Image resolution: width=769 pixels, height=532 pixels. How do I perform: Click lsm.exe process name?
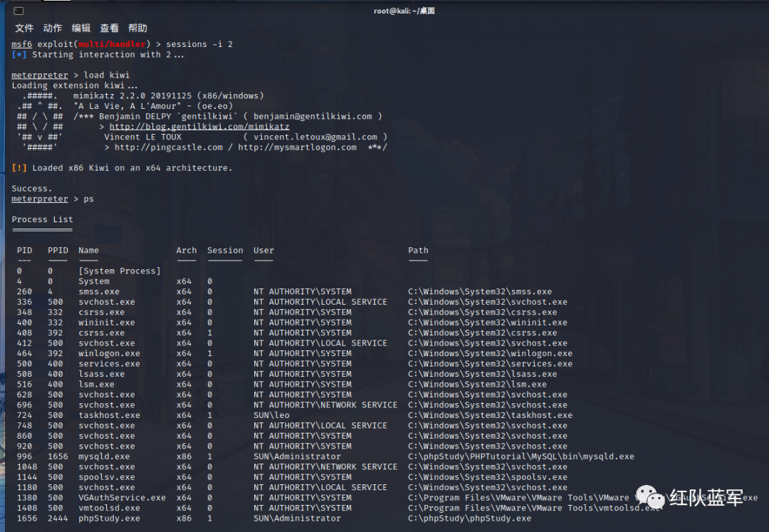[x=96, y=384]
